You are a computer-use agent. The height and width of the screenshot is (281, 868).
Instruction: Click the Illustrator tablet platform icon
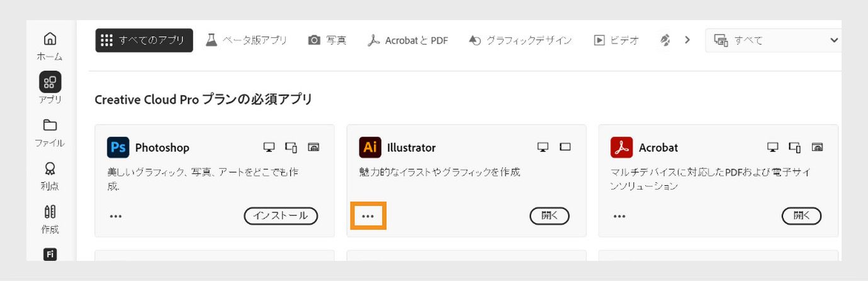[x=565, y=147]
